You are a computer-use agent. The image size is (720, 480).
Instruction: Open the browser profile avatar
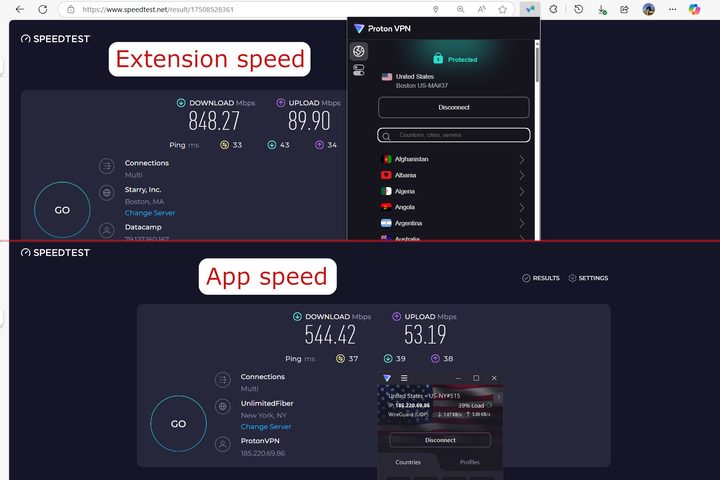(x=648, y=9)
